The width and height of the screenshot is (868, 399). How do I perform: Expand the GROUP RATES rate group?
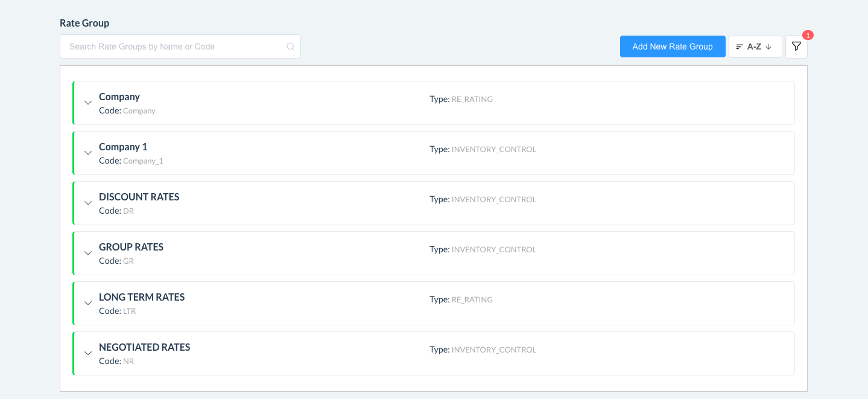(88, 253)
